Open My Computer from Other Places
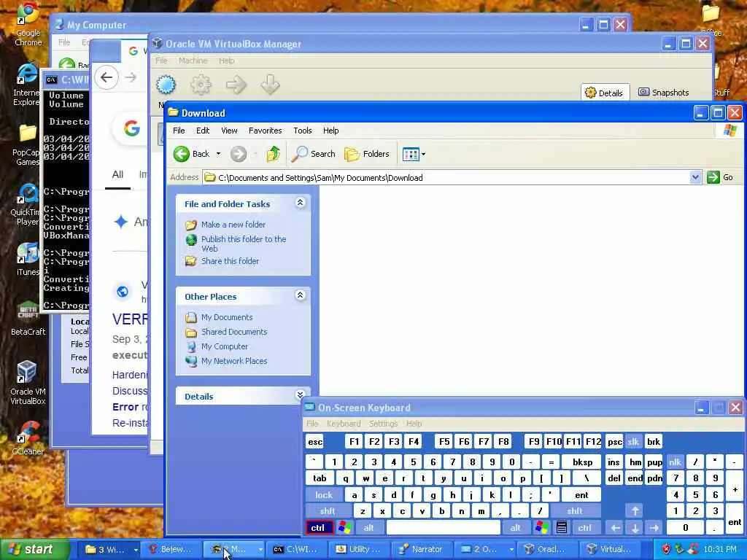Screen dimensions: 747x560 (225, 346)
